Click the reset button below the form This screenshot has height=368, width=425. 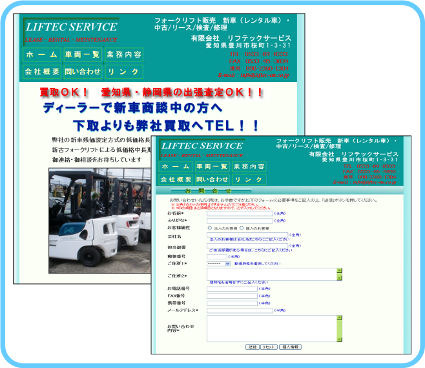(x=269, y=347)
